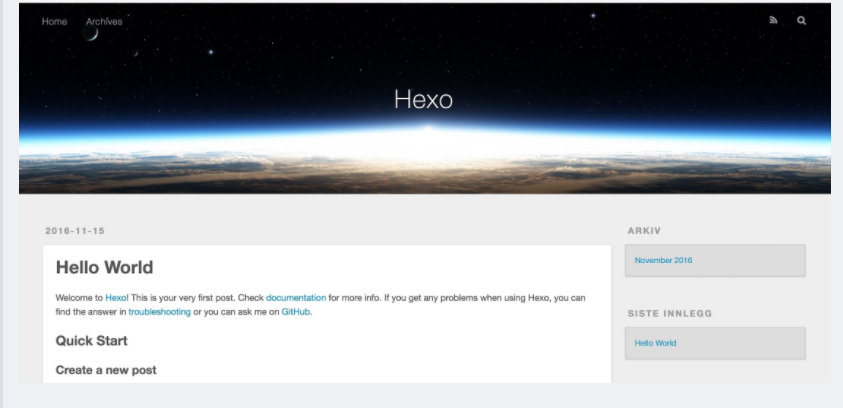Go to the Home menu item
Image resolution: width=843 pixels, height=408 pixels.
tap(54, 22)
